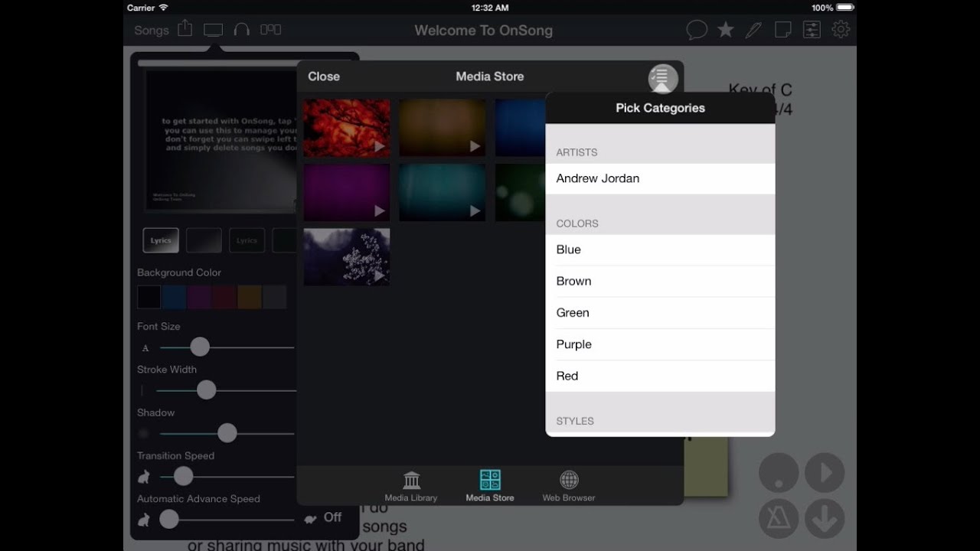This screenshot has height=551, width=980.
Task: Open the sticky note icon
Action: [x=782, y=30]
